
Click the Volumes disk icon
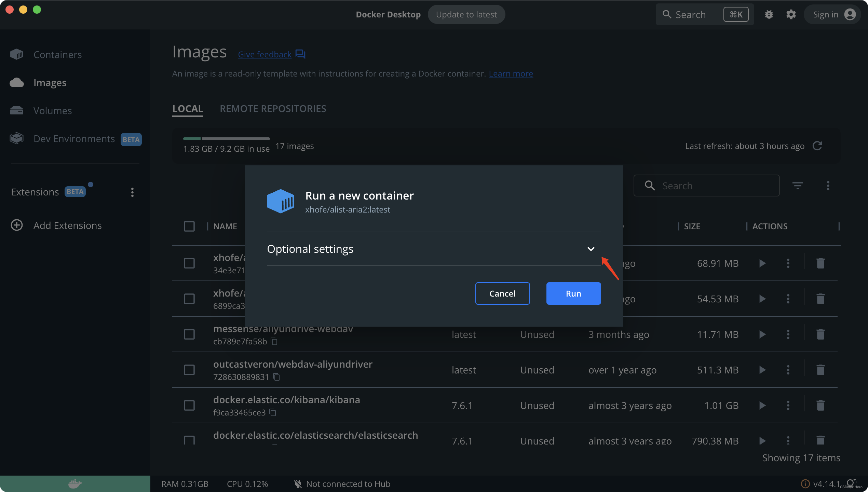pyautogui.click(x=16, y=110)
